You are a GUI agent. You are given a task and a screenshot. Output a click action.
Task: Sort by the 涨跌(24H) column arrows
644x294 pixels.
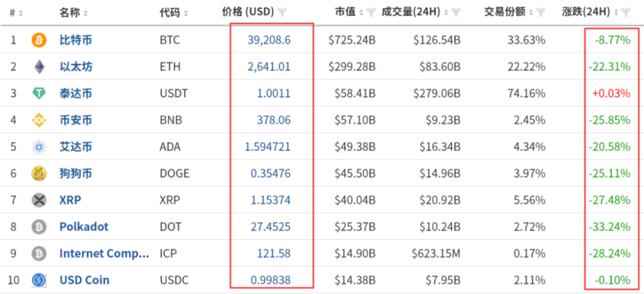pyautogui.click(x=616, y=13)
